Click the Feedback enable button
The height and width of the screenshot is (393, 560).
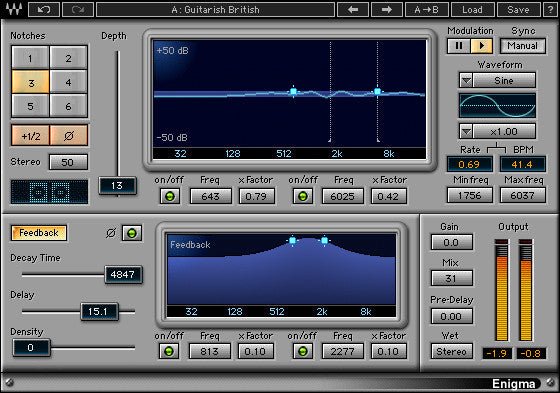pos(39,233)
